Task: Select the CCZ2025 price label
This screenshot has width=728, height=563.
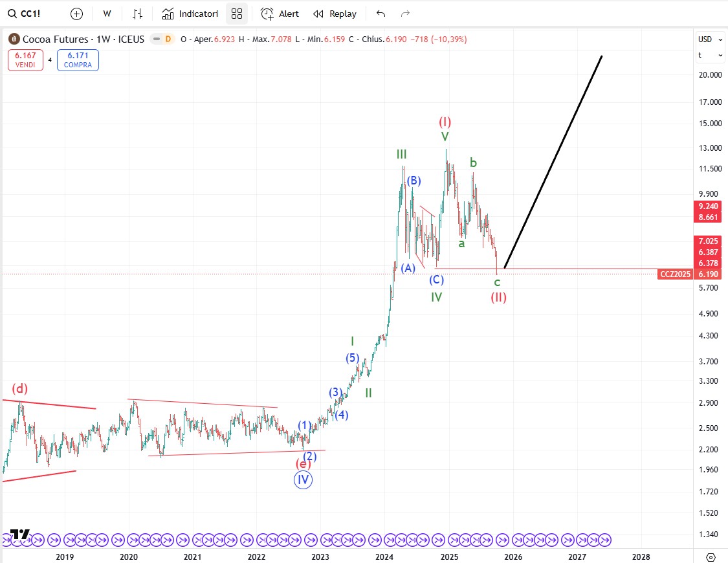Action: 675,274
